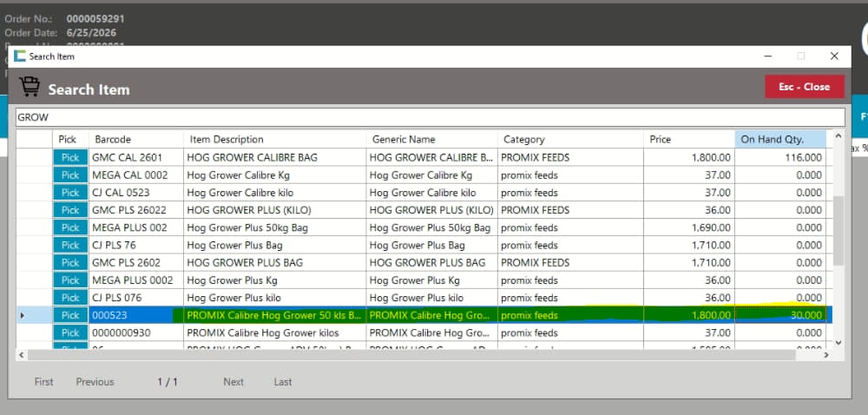Click the 1,690.00 price cell
Image resolution: width=868 pixels, height=415 pixels.
click(x=689, y=228)
